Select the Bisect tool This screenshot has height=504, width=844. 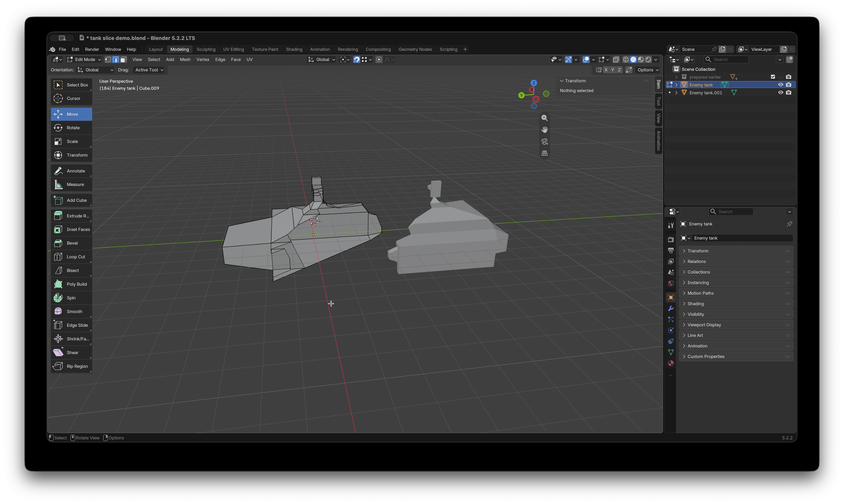click(71, 270)
